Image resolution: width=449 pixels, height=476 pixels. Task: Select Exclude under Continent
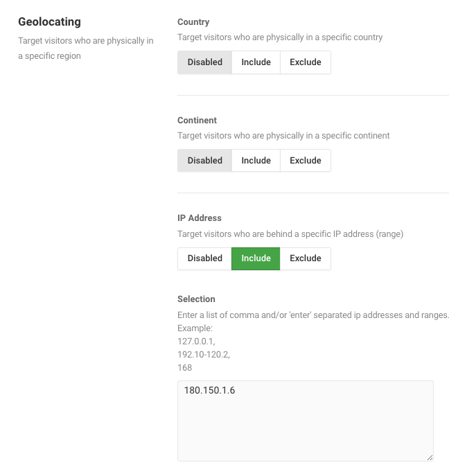pos(306,160)
